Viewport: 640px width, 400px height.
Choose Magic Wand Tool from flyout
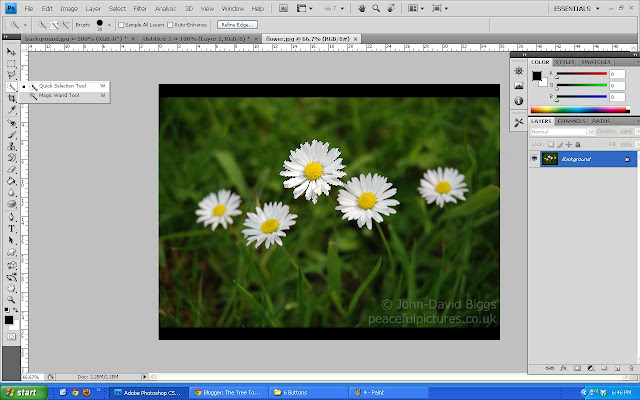(62, 95)
